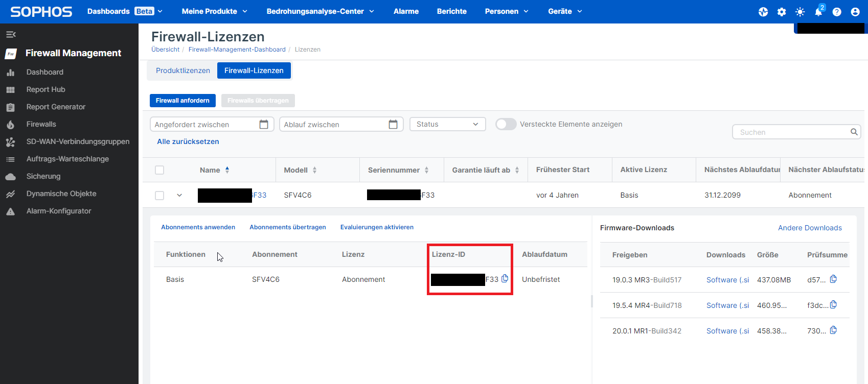Sort table by Modell column
Image resolution: width=868 pixels, height=384 pixels.
[x=315, y=170]
